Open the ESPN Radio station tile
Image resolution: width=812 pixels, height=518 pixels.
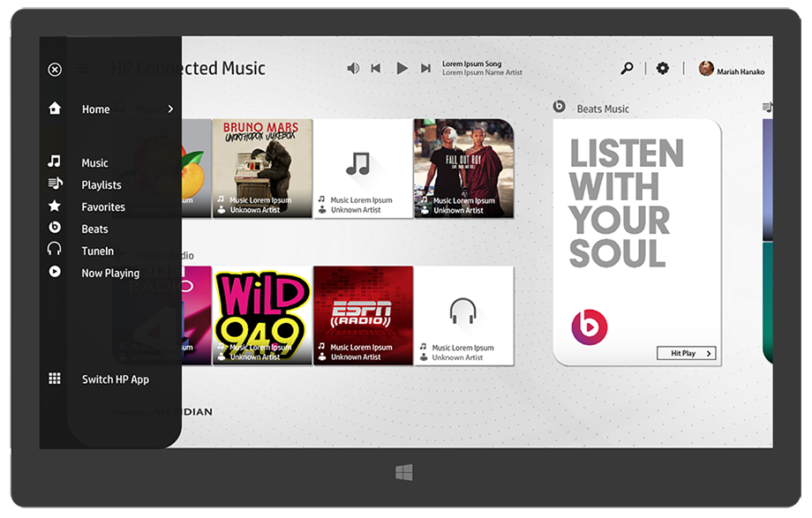click(363, 315)
